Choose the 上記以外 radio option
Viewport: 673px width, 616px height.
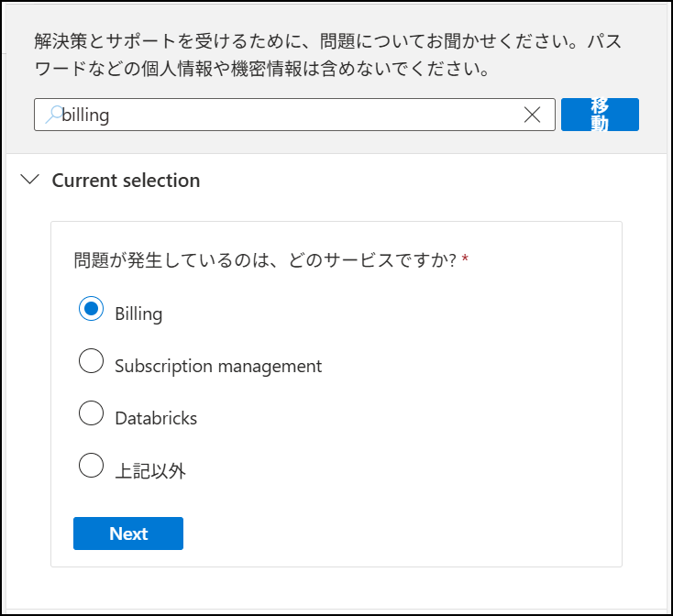pyautogui.click(x=91, y=466)
